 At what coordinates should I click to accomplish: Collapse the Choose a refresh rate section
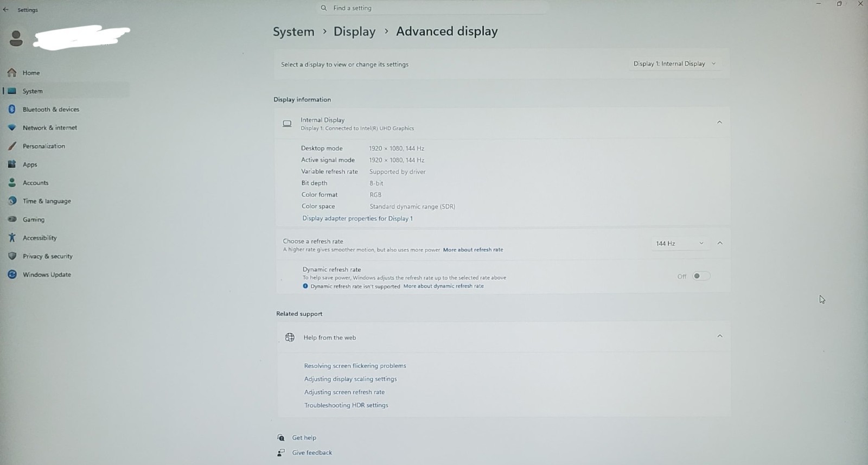click(x=720, y=243)
